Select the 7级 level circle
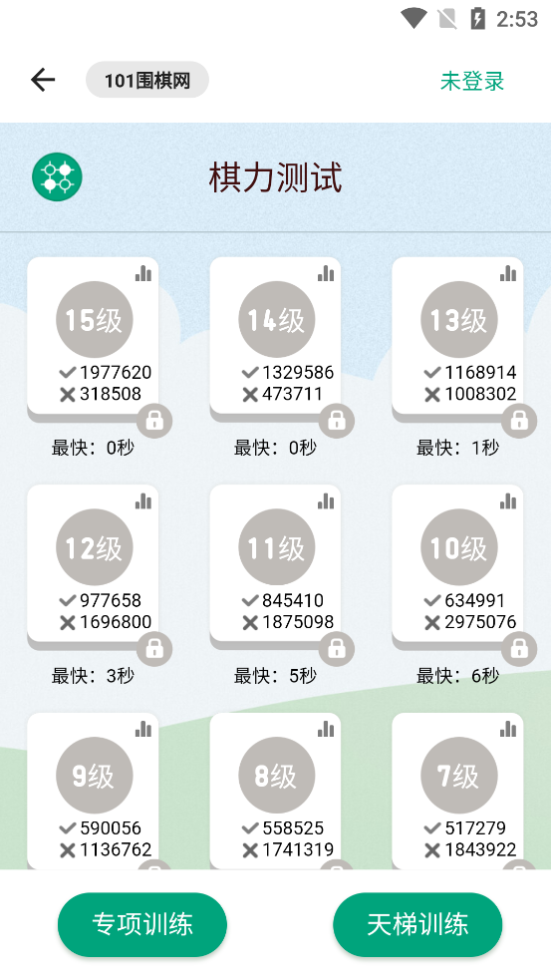Viewport: 551px width, 980px height. pos(459,775)
